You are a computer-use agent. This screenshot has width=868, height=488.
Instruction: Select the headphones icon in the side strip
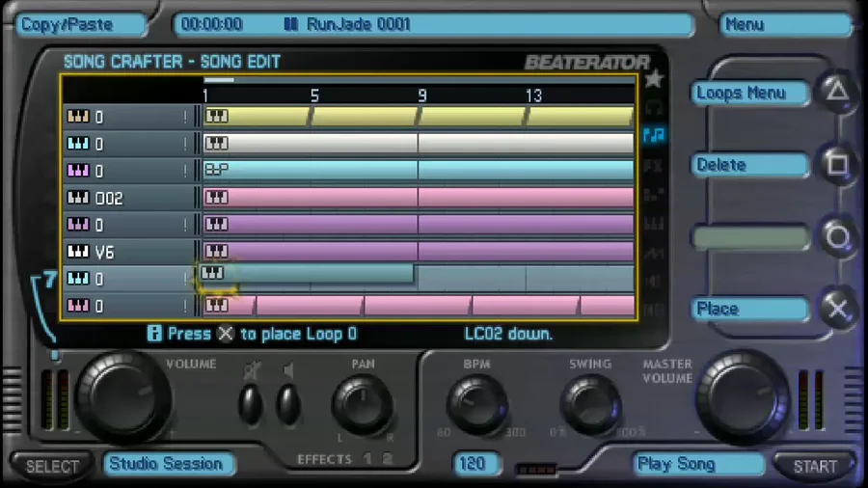pyautogui.click(x=654, y=107)
